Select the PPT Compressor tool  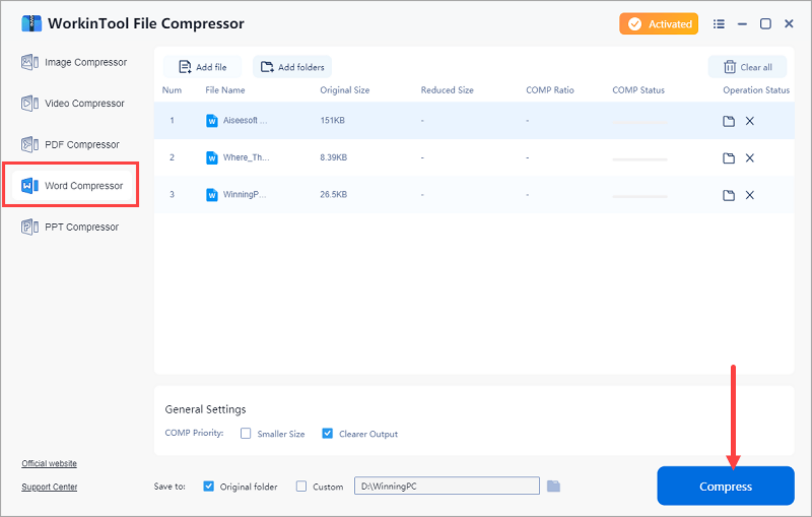point(81,227)
